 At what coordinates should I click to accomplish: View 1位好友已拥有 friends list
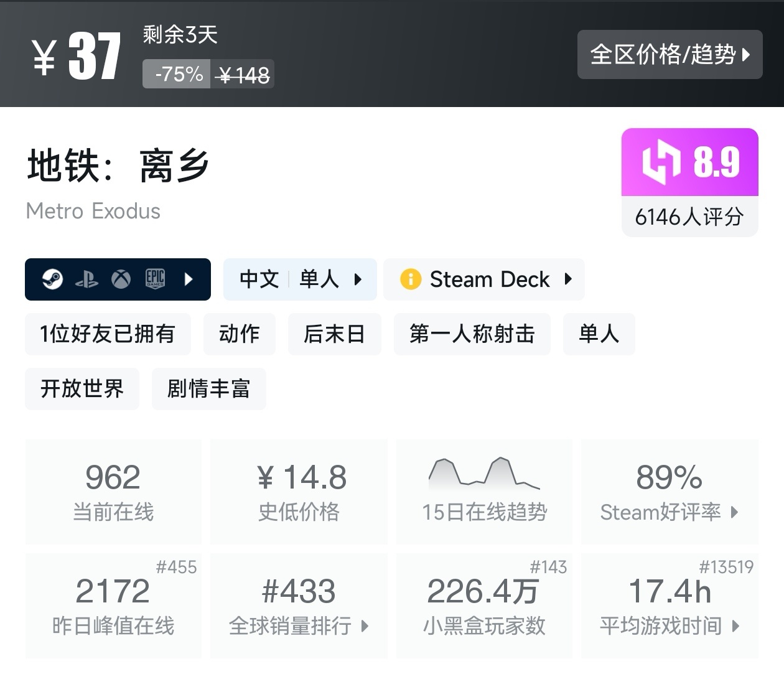click(108, 334)
